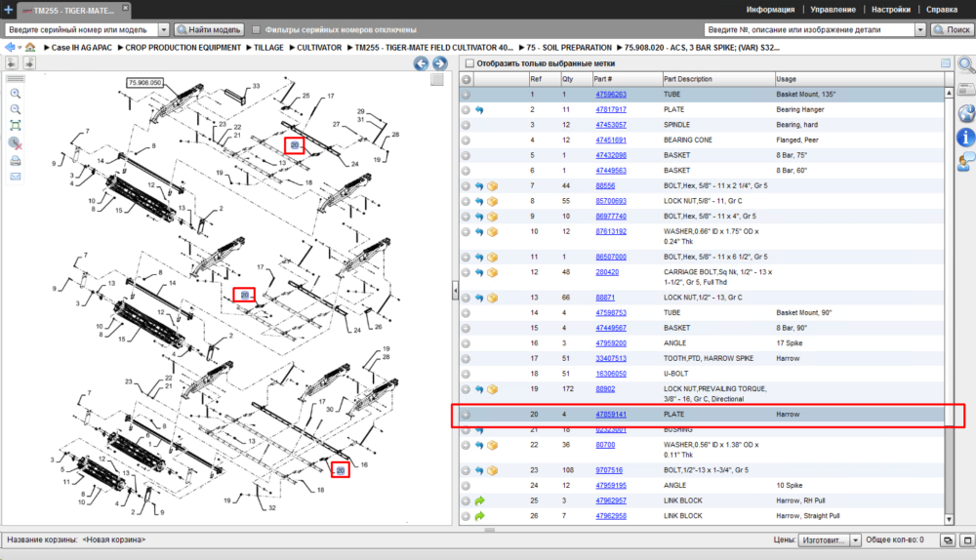Open part number link 33407513

611,359
